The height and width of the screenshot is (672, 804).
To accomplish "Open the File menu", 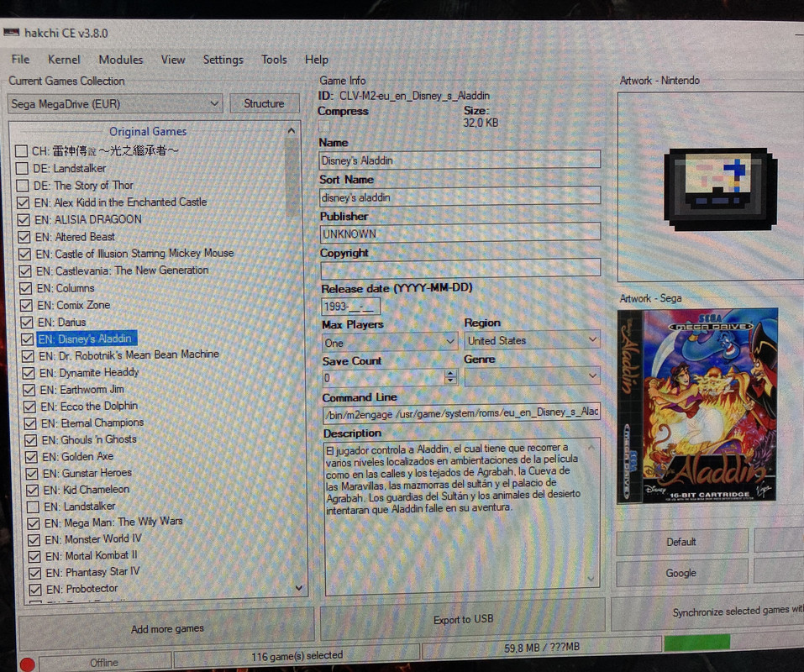I will point(20,59).
